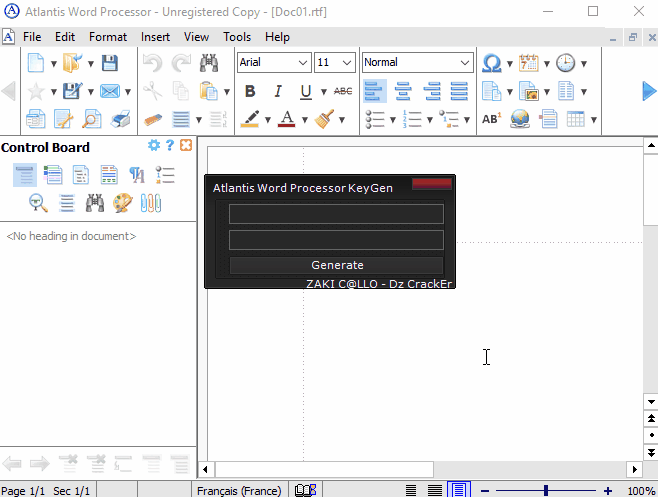This screenshot has height=497, width=658.
Task: Open the Insert menu
Action: point(155,37)
